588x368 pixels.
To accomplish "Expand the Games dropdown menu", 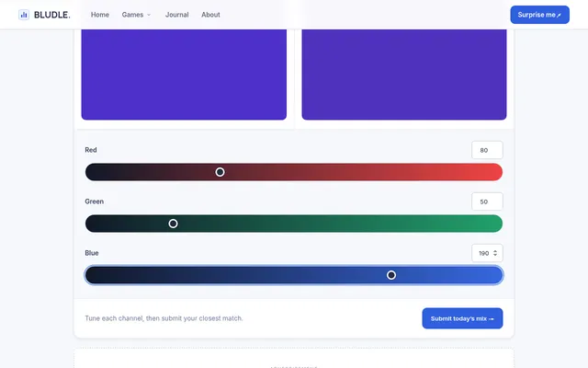I will tap(136, 15).
